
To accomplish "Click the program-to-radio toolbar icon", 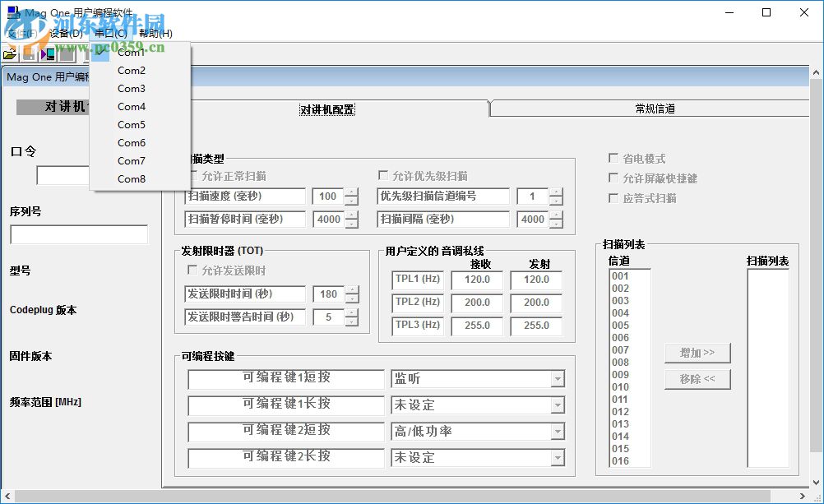I will coord(47,53).
